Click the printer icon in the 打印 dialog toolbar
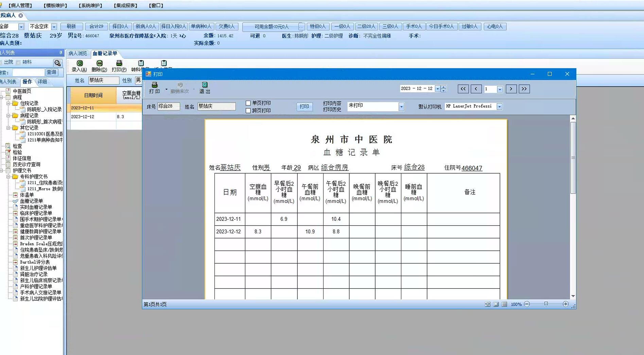The height and width of the screenshot is (355, 644). pyautogui.click(x=154, y=85)
